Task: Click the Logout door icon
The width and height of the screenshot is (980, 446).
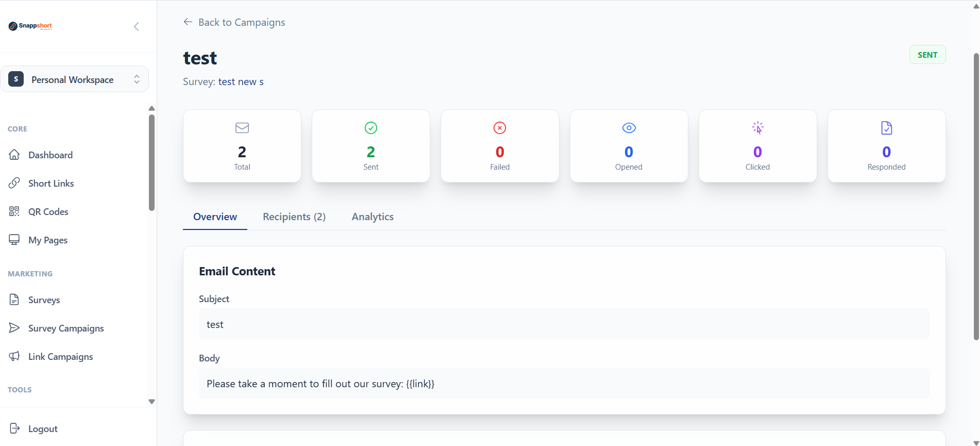Action: click(x=14, y=428)
